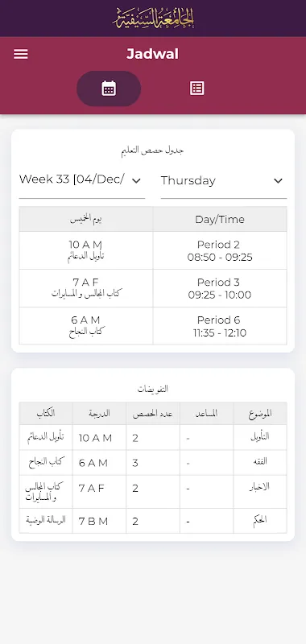Click the Thursday chevron arrow
Screen dimensions: 306x644
tap(278, 180)
